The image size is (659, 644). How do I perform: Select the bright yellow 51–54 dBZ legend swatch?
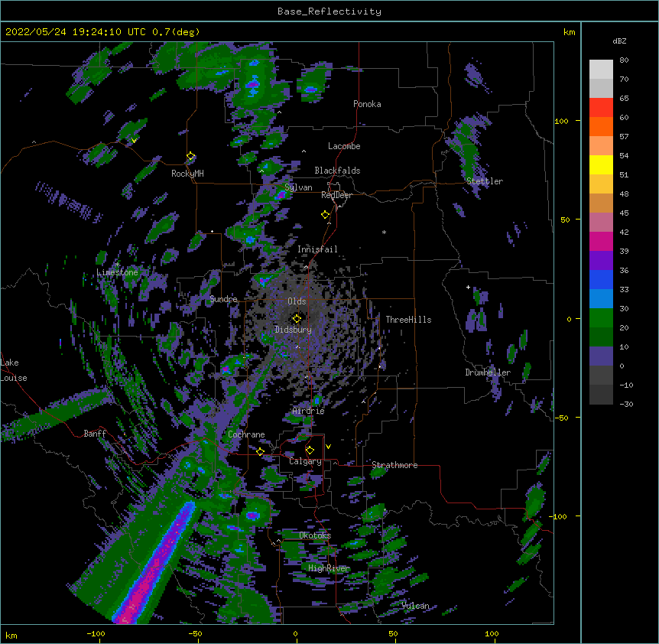point(601,164)
